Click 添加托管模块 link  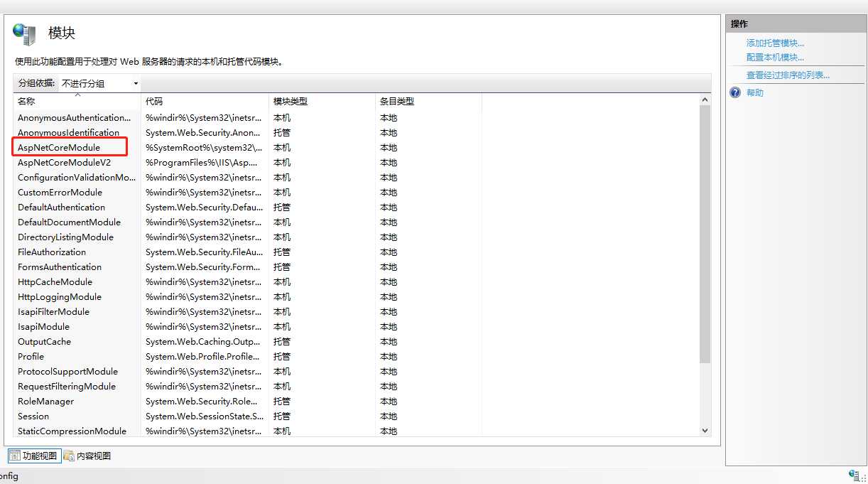775,43
